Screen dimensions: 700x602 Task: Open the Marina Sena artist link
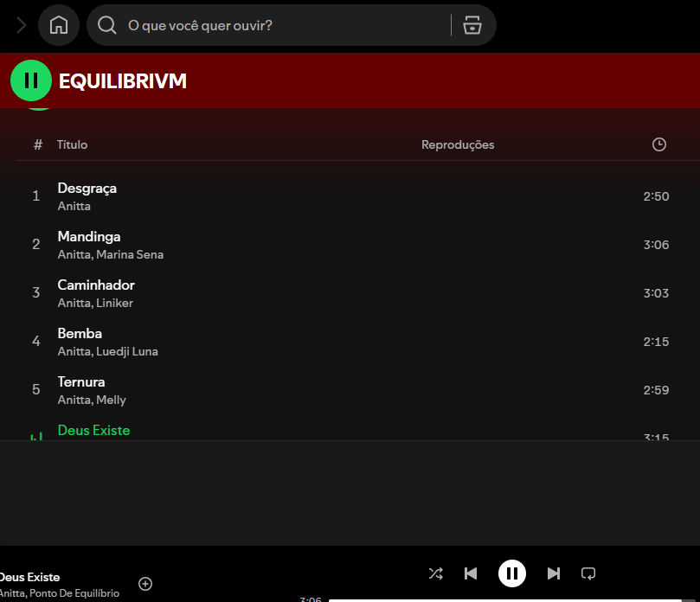tap(130, 254)
